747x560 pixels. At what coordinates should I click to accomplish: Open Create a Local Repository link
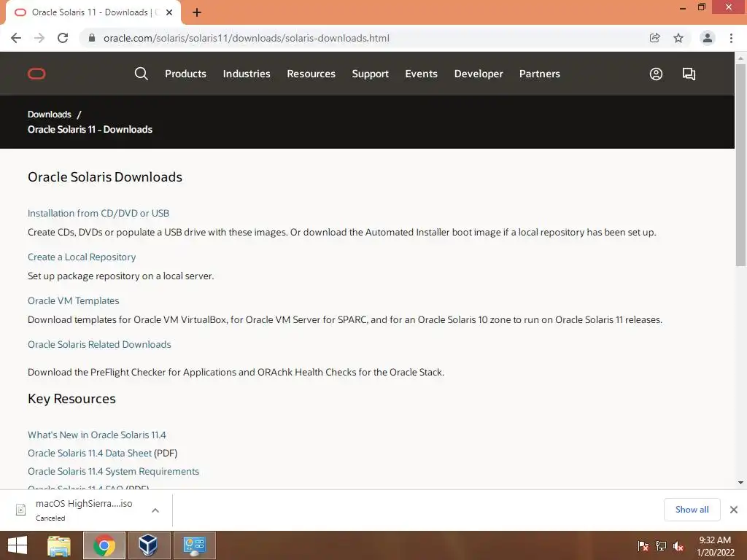tap(82, 257)
